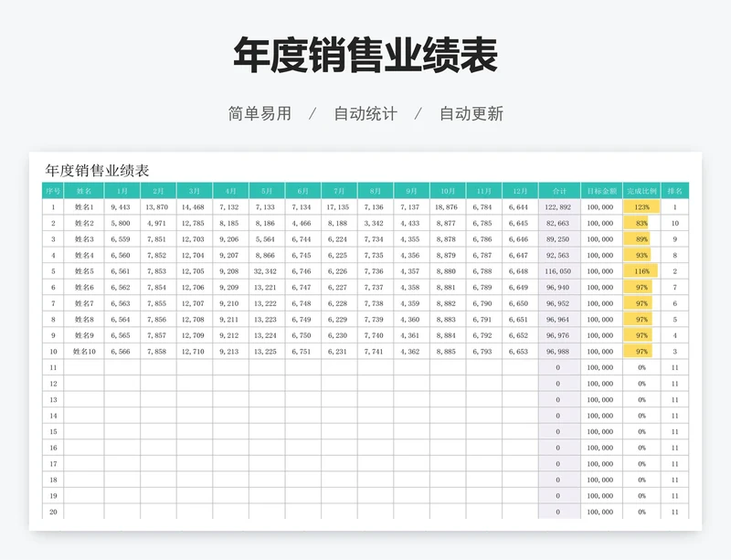Click the cell with value 8,885
Viewport: 731px width, 560px height.
(446, 351)
